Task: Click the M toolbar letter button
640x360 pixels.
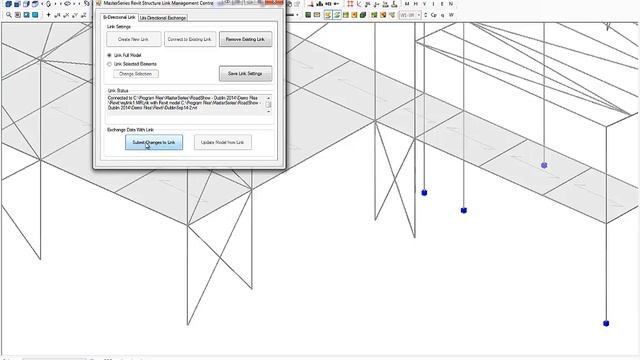Action: pos(407,4)
